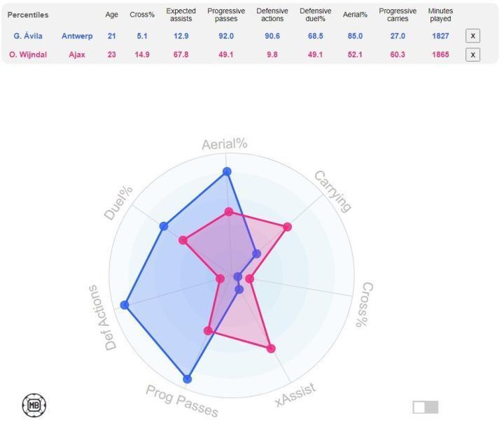Viewport: 504px width, 426px height.
Task: Sort by Expected assists column header
Action: point(181,15)
